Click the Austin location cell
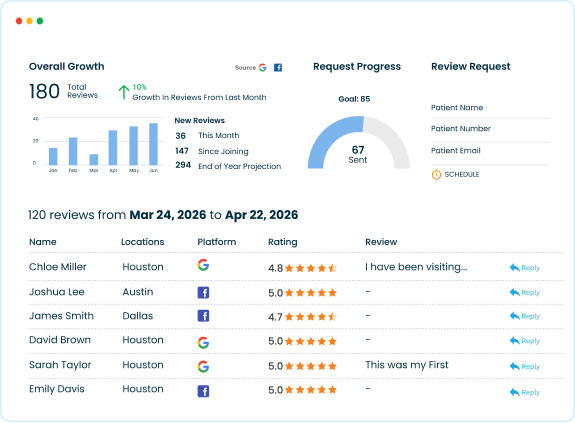 [138, 292]
